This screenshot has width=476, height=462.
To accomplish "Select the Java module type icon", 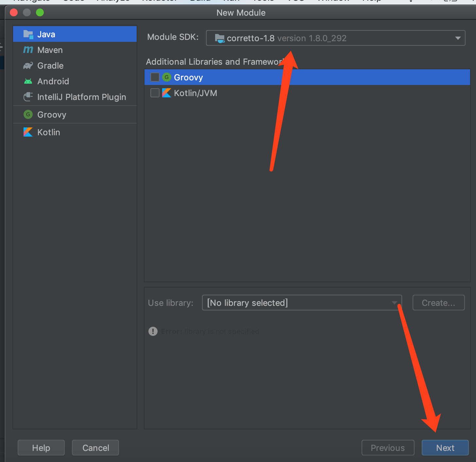I will 28,34.
